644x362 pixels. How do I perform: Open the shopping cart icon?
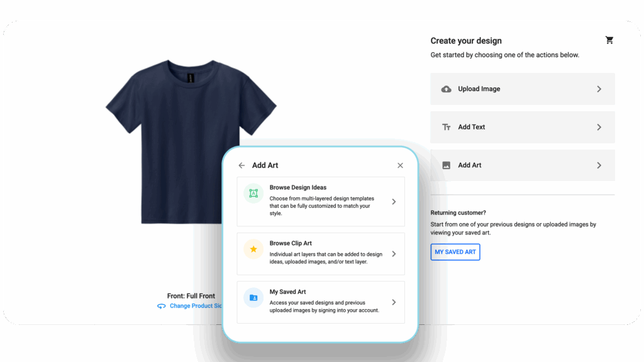point(609,40)
